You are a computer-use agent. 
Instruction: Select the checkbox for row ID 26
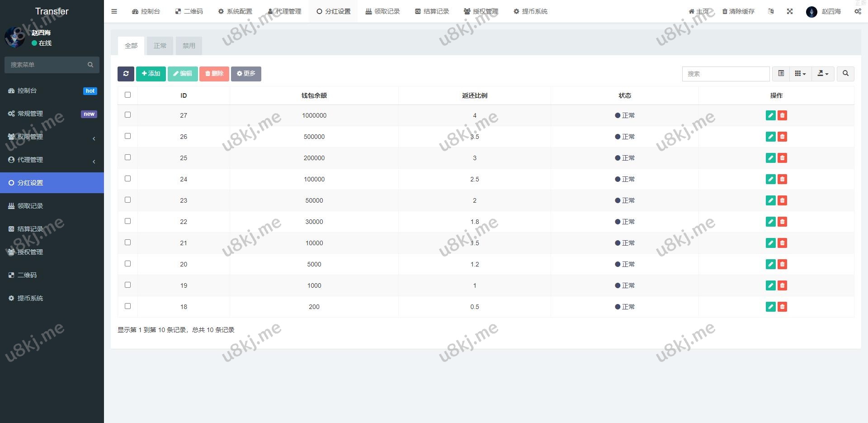click(127, 136)
